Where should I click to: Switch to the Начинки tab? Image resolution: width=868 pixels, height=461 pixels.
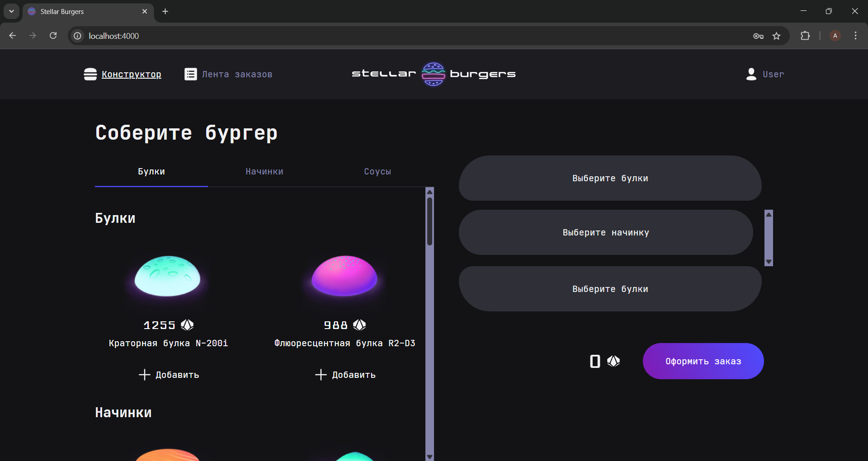[x=264, y=172]
